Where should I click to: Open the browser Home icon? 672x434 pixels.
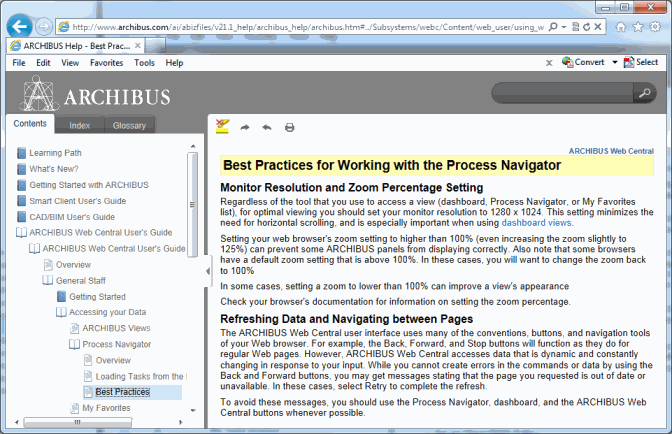(x=621, y=27)
